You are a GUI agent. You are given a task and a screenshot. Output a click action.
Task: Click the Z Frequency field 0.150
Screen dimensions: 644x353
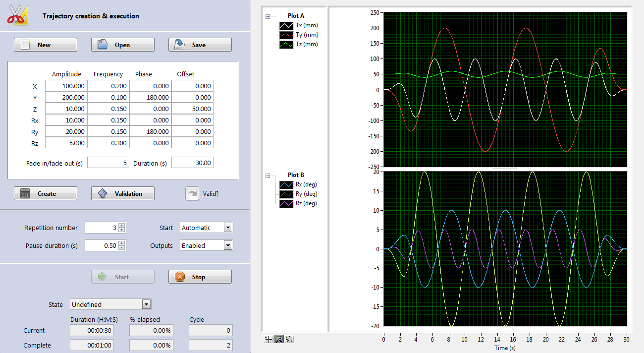click(x=108, y=109)
